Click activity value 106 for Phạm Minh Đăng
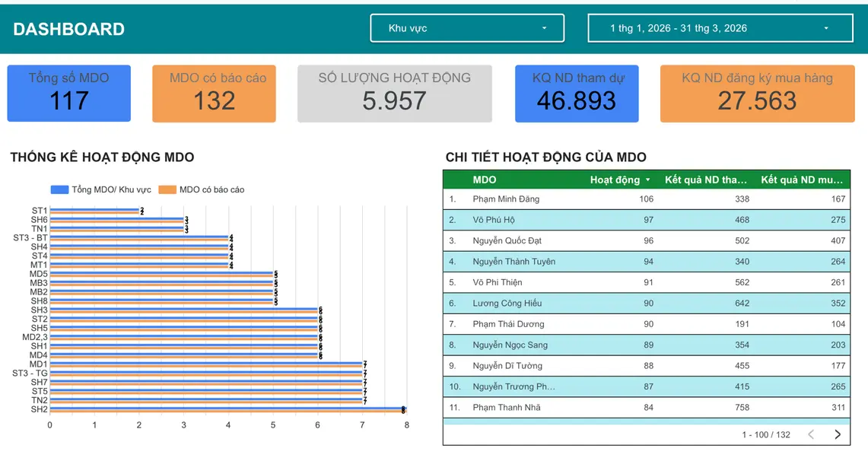Viewport: 868px width, 461px height. [646, 199]
